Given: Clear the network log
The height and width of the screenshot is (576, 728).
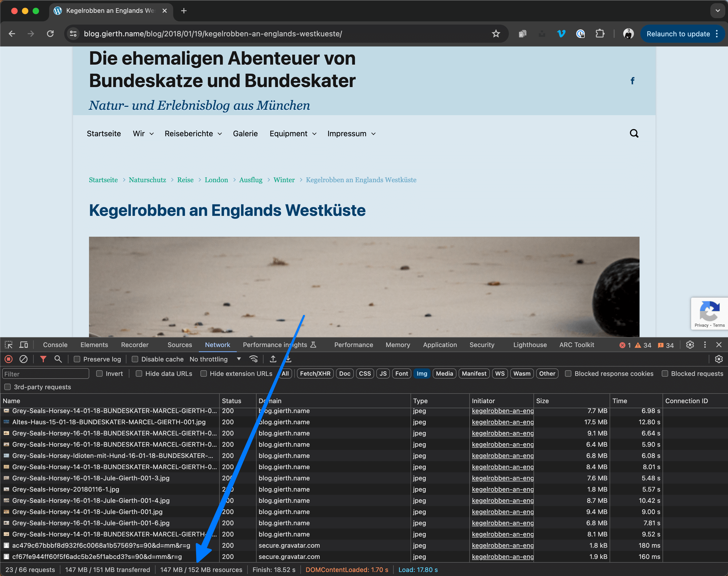Looking at the screenshot, I should click(x=23, y=360).
